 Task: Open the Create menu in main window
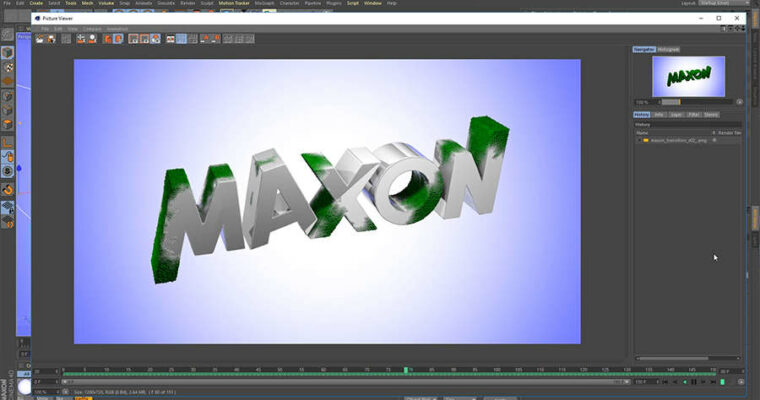[36, 3]
